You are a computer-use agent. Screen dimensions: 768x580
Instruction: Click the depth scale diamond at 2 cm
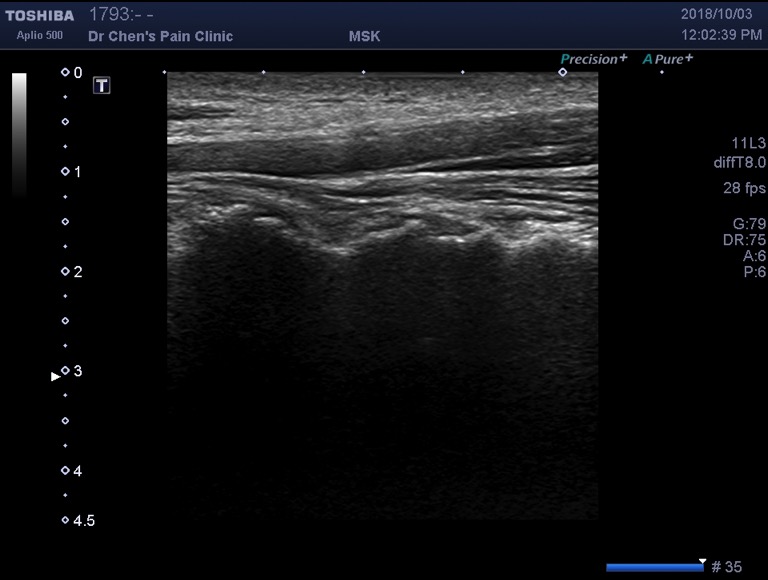coord(65,271)
